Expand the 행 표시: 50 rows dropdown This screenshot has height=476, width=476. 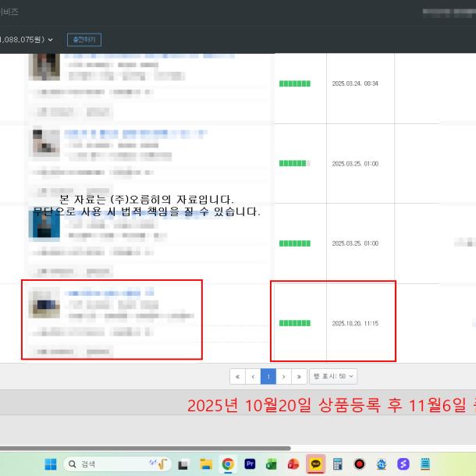click(333, 376)
